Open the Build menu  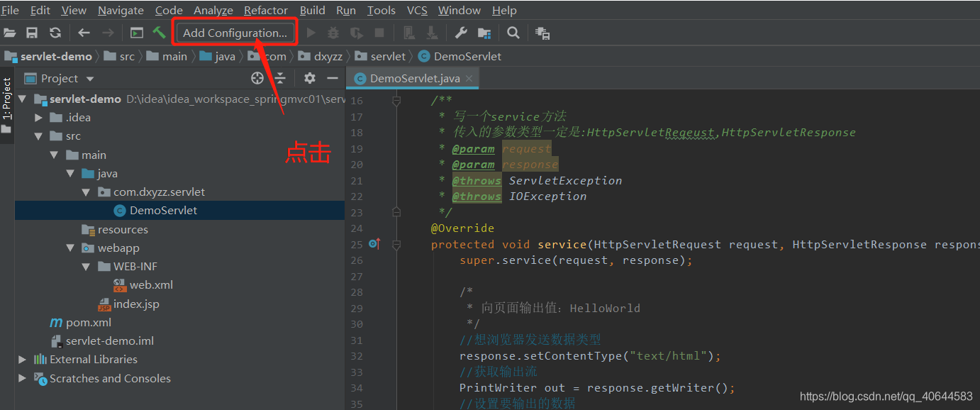(313, 10)
